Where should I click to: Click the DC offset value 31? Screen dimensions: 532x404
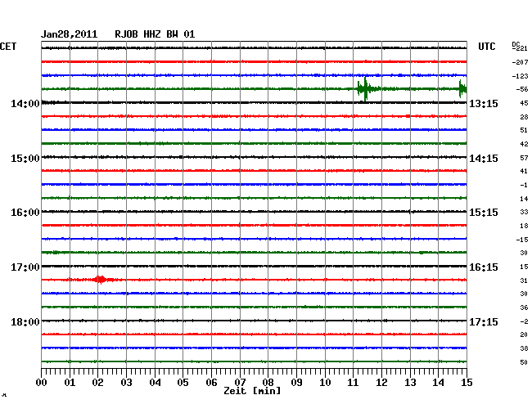pyautogui.click(x=524, y=281)
